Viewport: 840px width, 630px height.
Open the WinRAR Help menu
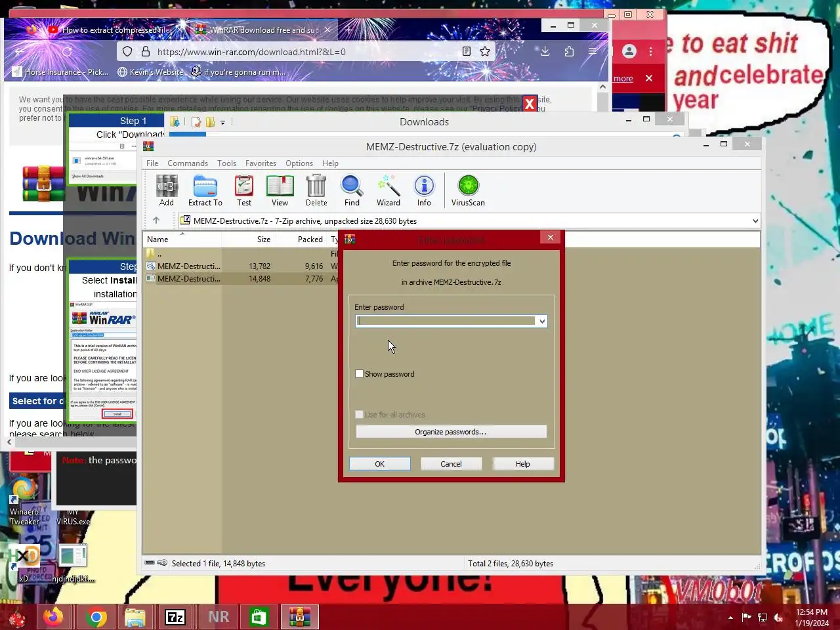click(331, 163)
